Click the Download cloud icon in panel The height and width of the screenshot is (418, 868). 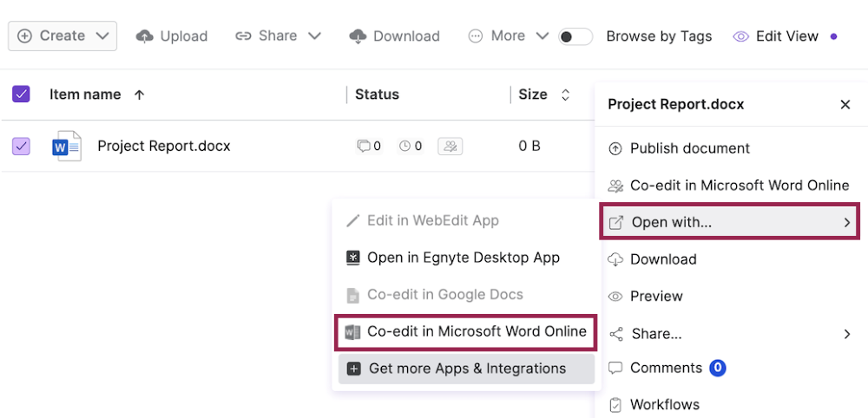coord(615,259)
